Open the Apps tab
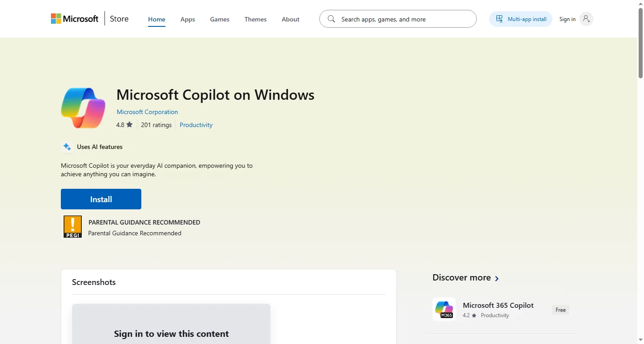Image resolution: width=644 pixels, height=344 pixels. [x=187, y=19]
